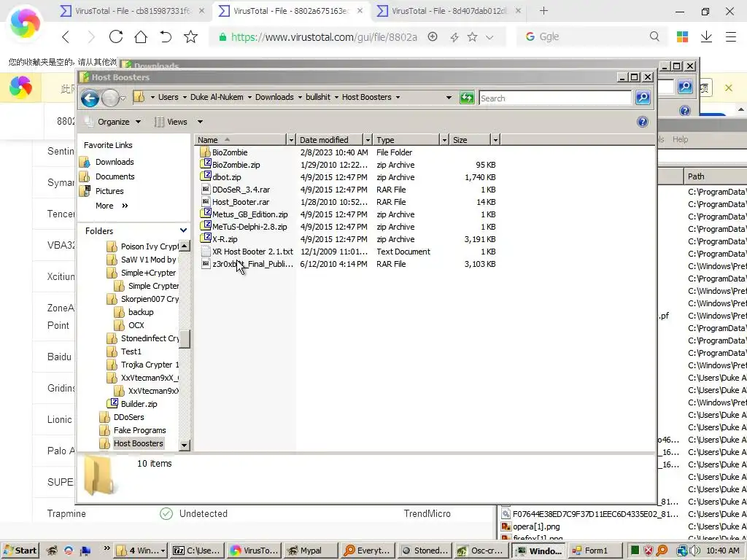The height and width of the screenshot is (560, 747).
Task: Open the Downloads favorite link
Action: tap(115, 162)
